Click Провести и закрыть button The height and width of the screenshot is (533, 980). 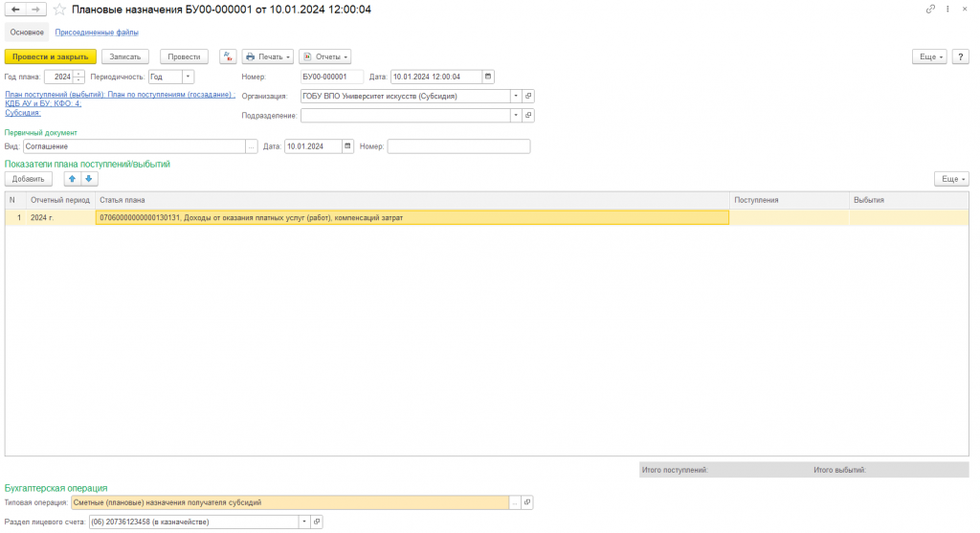[x=51, y=56]
